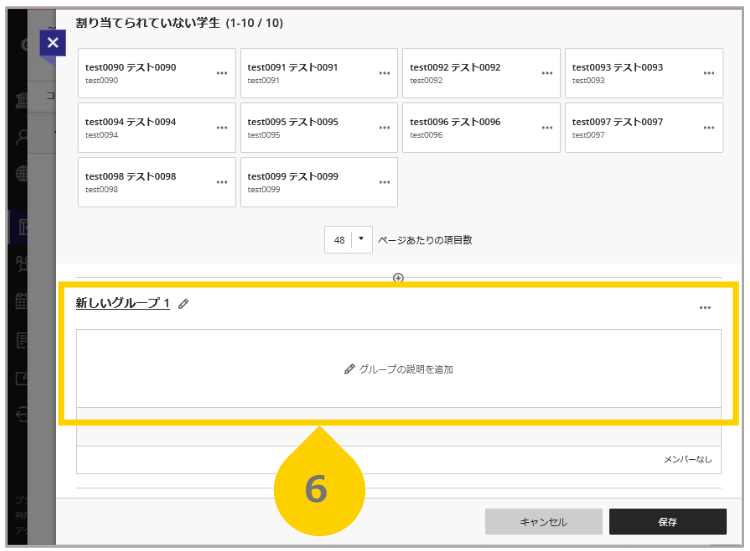The image size is (750, 551).
Task: Open options menu for test0097 student card
Action: 709,128
